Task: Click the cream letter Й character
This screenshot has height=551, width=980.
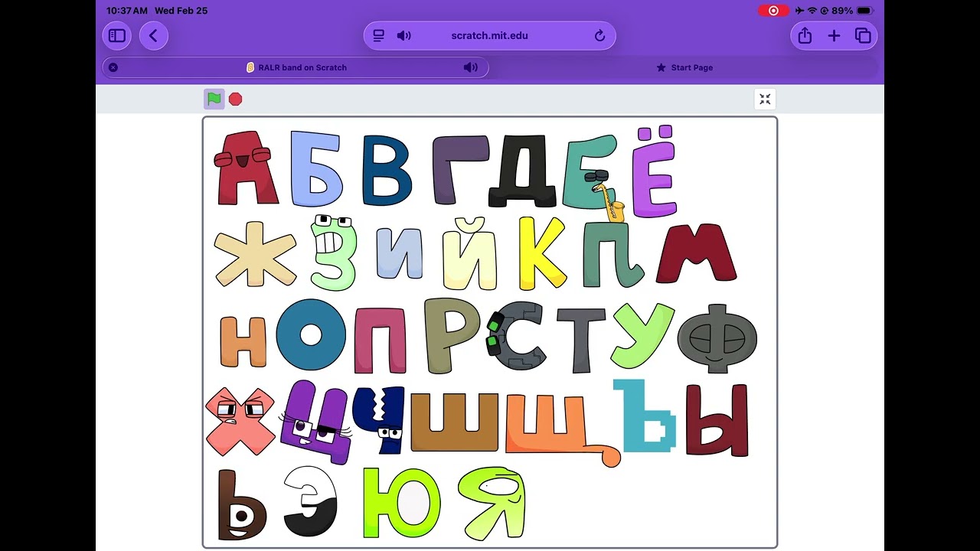Action: 470,253
